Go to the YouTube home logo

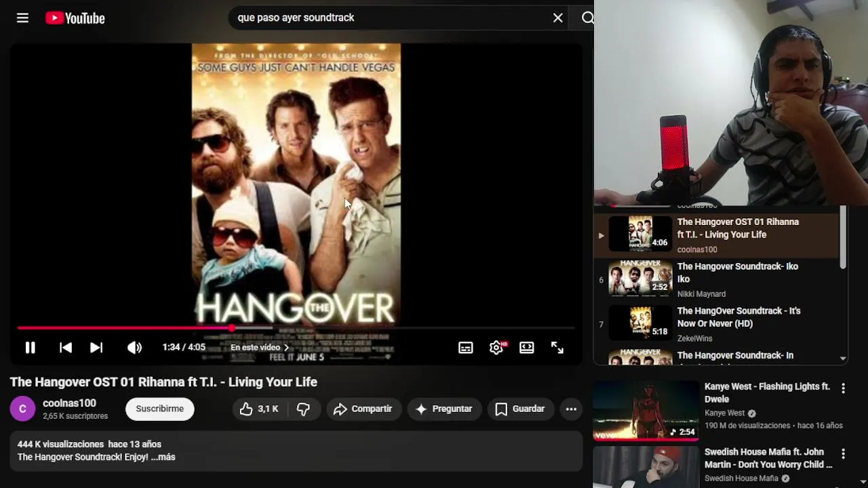coord(75,18)
